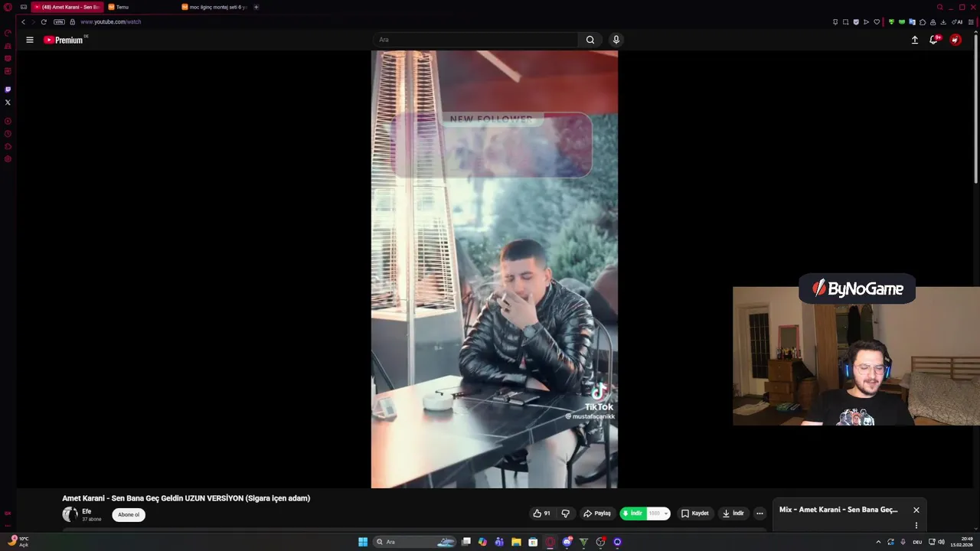The width and height of the screenshot is (980, 551).
Task: Open the YouTube account avatar menu
Action: coord(955,40)
